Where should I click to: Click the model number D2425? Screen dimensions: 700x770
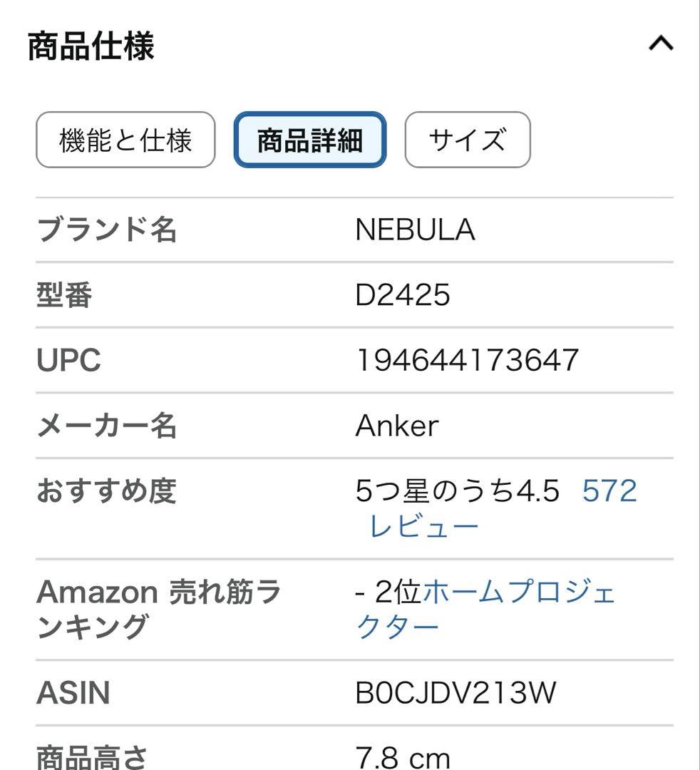[x=403, y=295]
